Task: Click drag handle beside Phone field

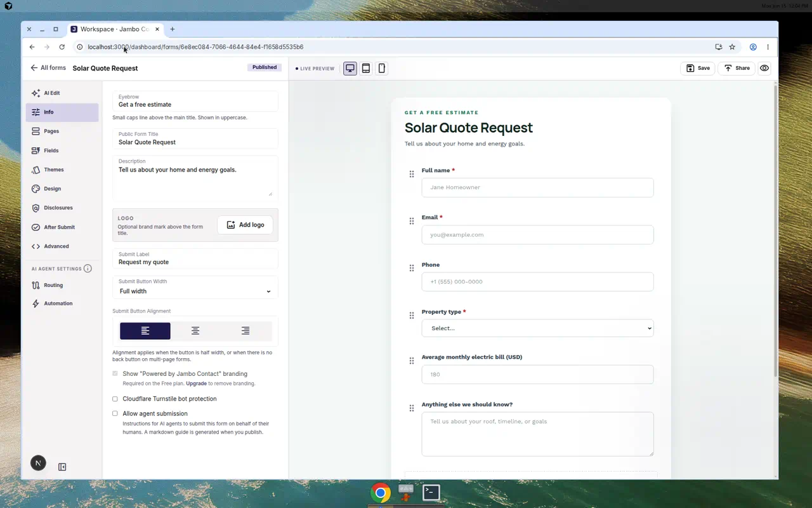Action: click(x=412, y=268)
